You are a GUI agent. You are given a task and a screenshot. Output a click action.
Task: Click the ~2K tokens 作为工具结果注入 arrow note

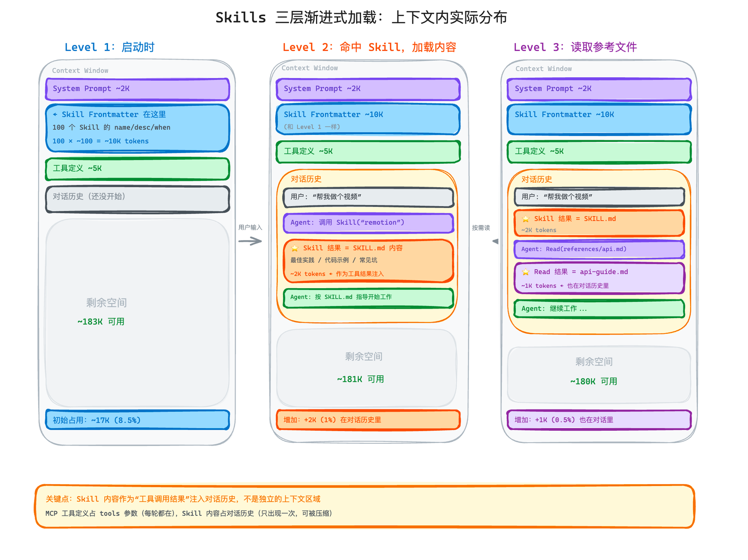[337, 274]
